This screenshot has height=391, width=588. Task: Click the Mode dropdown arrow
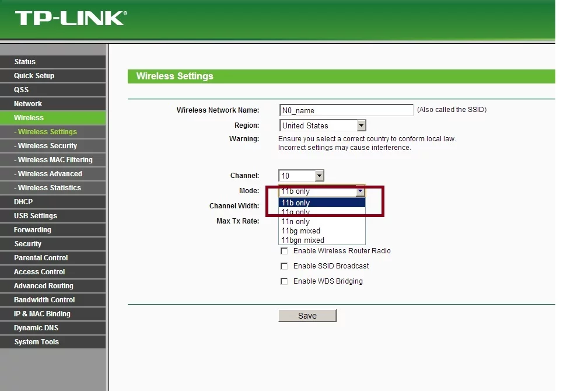pos(360,191)
